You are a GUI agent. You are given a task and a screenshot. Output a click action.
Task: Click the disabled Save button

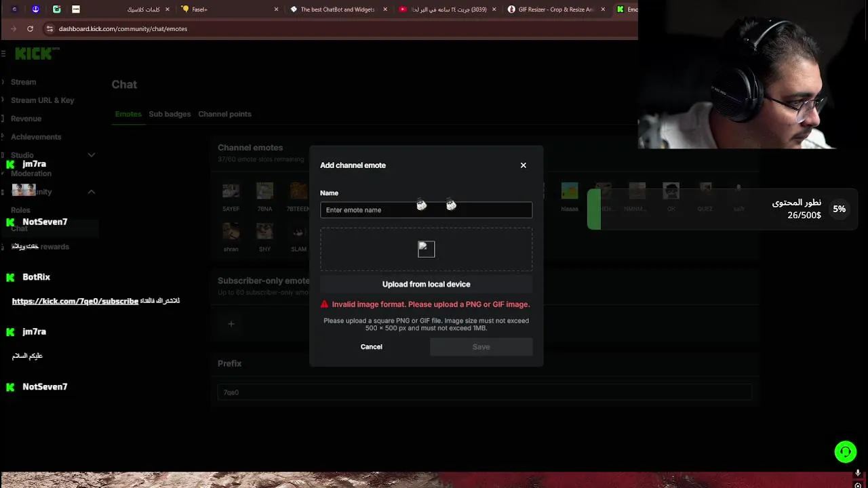(481, 347)
